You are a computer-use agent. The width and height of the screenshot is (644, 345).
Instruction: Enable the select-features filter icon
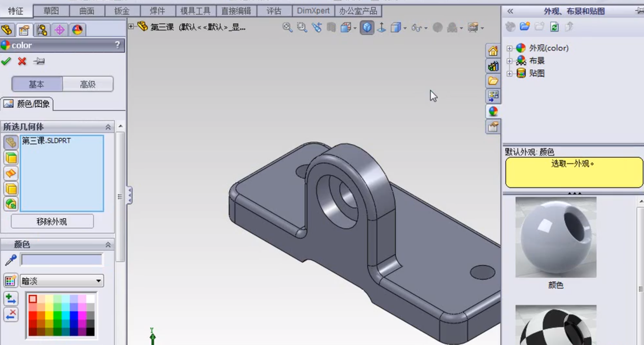tap(11, 204)
